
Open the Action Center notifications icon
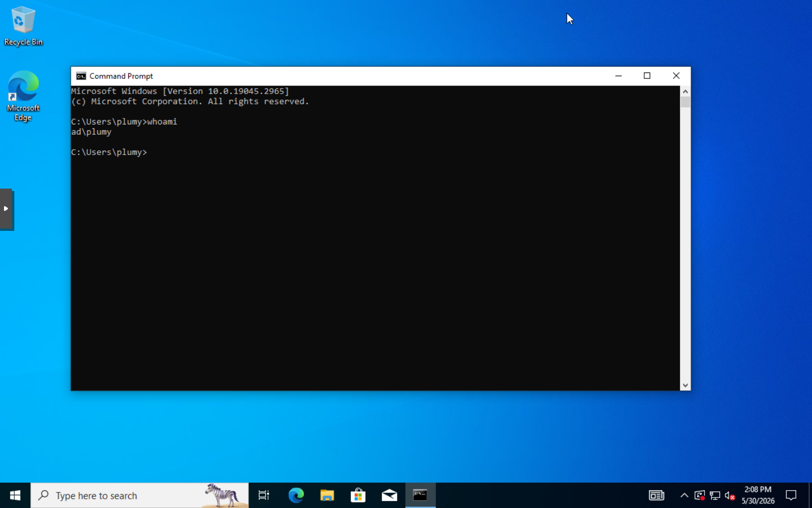(791, 495)
